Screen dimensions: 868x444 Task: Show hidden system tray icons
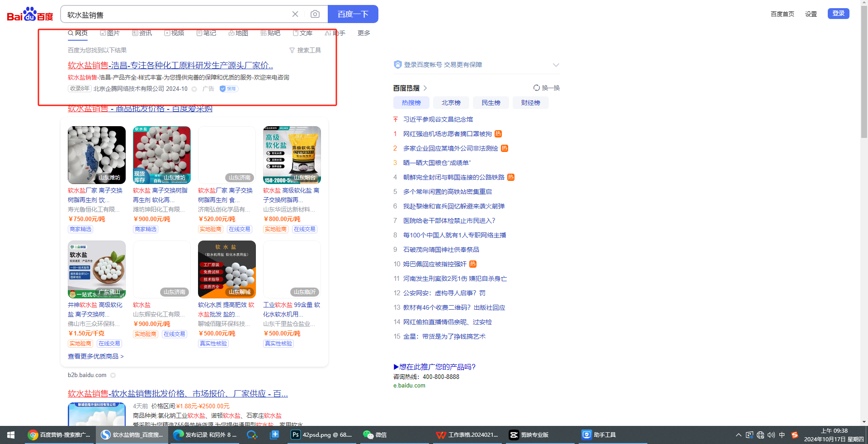pos(739,435)
